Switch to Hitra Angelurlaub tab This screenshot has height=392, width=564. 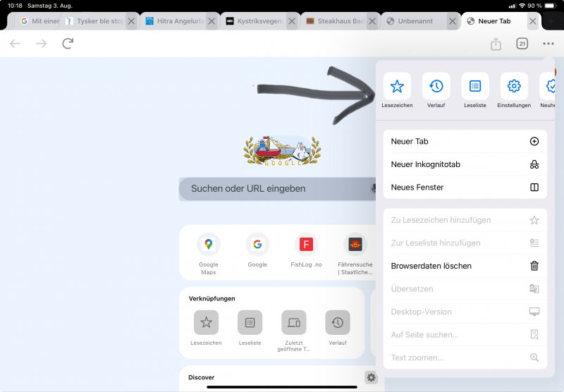175,21
